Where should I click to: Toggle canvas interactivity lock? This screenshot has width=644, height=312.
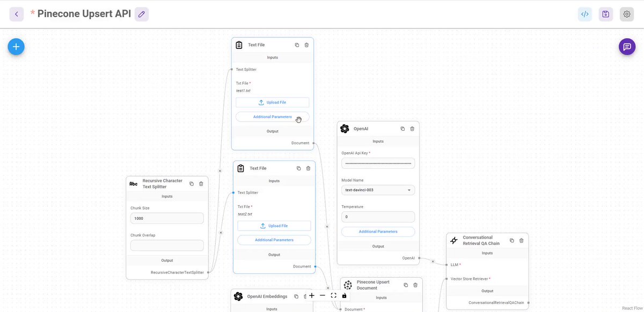point(344,295)
